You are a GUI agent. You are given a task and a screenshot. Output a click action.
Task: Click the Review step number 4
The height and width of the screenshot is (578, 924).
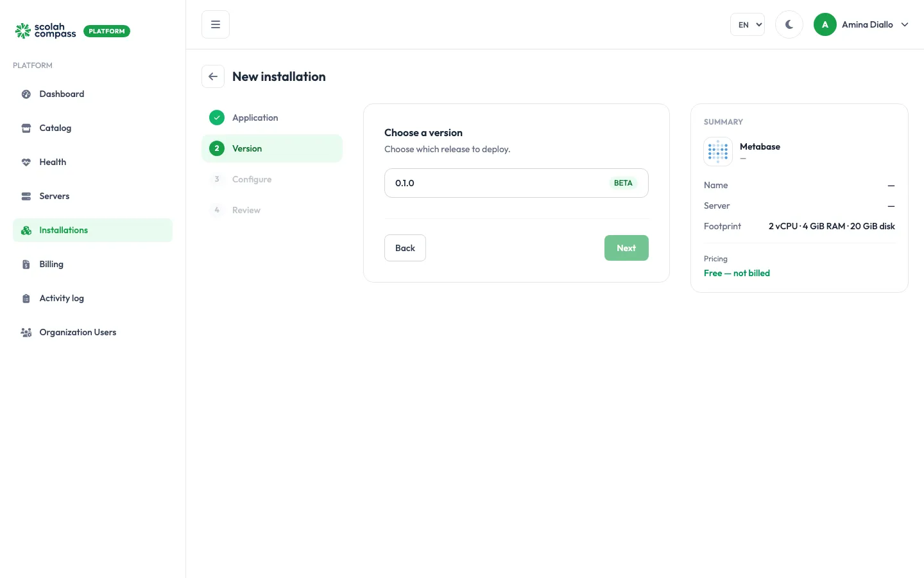pyautogui.click(x=217, y=210)
